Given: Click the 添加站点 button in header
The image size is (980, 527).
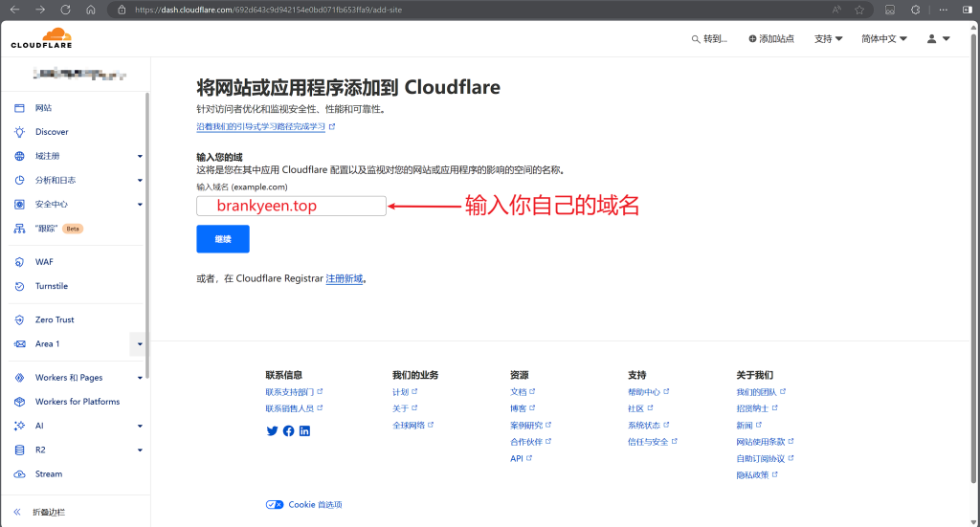Looking at the screenshot, I should click(771, 39).
